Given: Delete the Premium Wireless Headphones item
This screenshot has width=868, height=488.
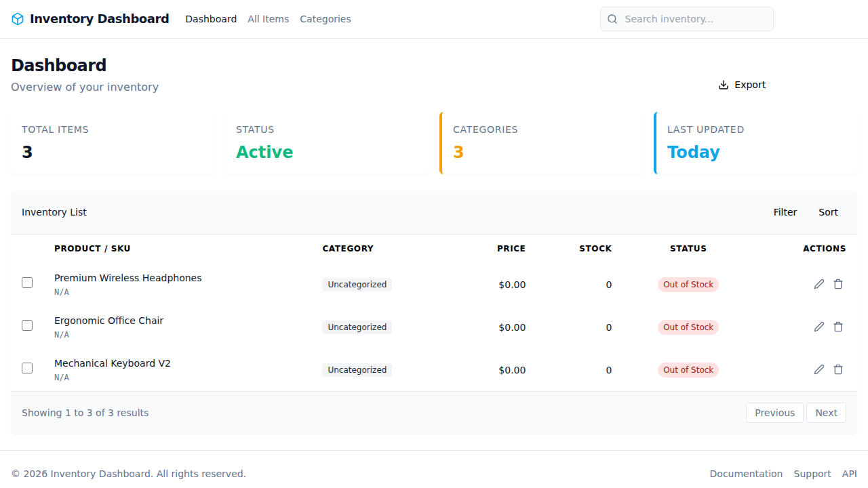Looking at the screenshot, I should point(838,284).
